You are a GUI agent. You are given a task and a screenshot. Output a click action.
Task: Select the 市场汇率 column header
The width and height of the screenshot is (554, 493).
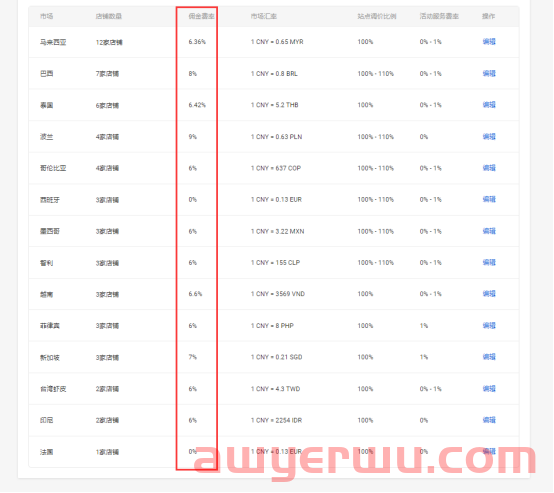tap(264, 16)
